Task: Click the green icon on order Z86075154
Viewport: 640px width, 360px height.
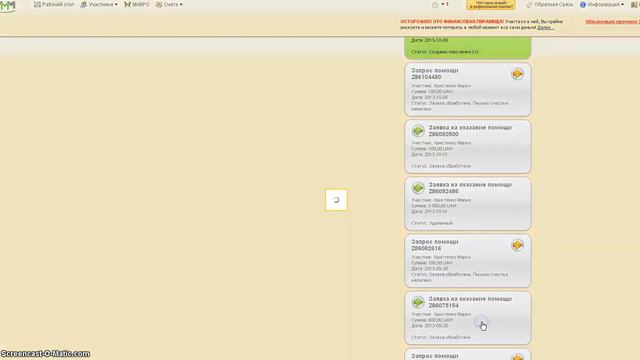Action: click(x=418, y=302)
